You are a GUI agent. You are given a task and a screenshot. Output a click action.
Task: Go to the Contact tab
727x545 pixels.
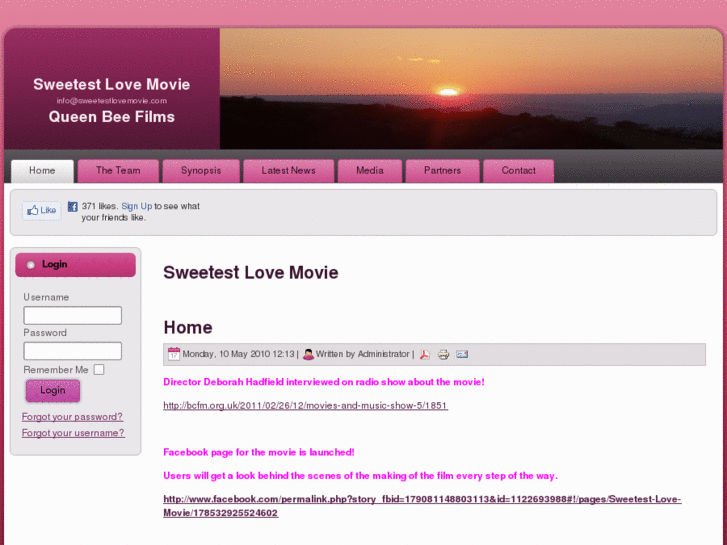coord(518,171)
